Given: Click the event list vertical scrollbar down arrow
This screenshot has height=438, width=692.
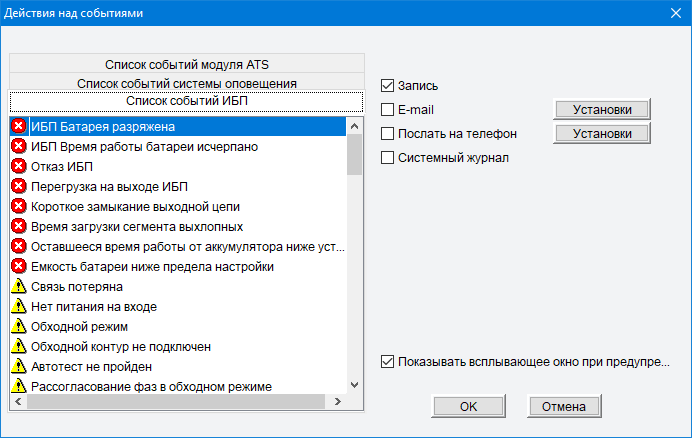Looking at the screenshot, I should point(354,384).
